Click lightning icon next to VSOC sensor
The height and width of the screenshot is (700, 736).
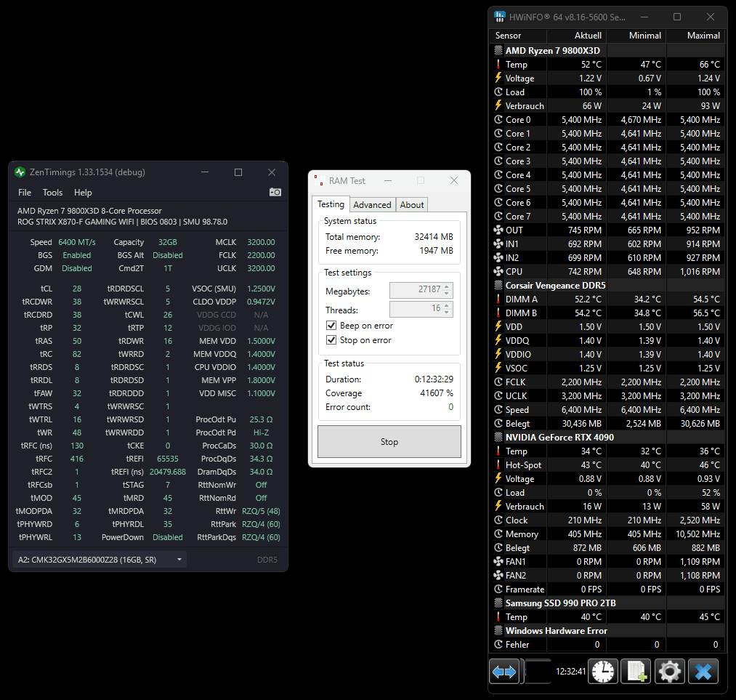[x=498, y=368]
